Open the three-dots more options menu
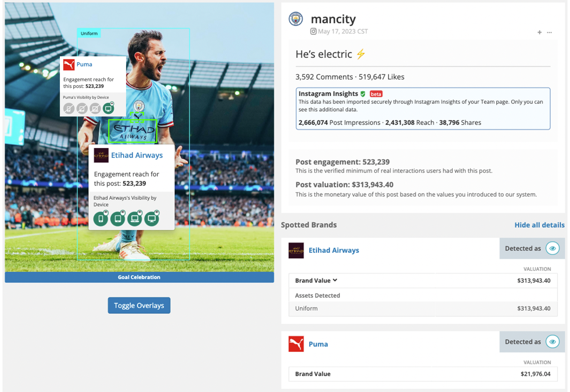Screen dimensions: 570x392 549,32
